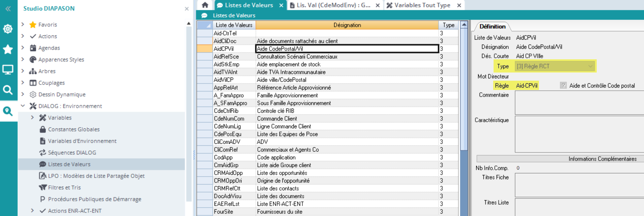Switch to the Lis. Val (CdeModEnv) tab
644x216 pixels.
[x=333, y=5]
